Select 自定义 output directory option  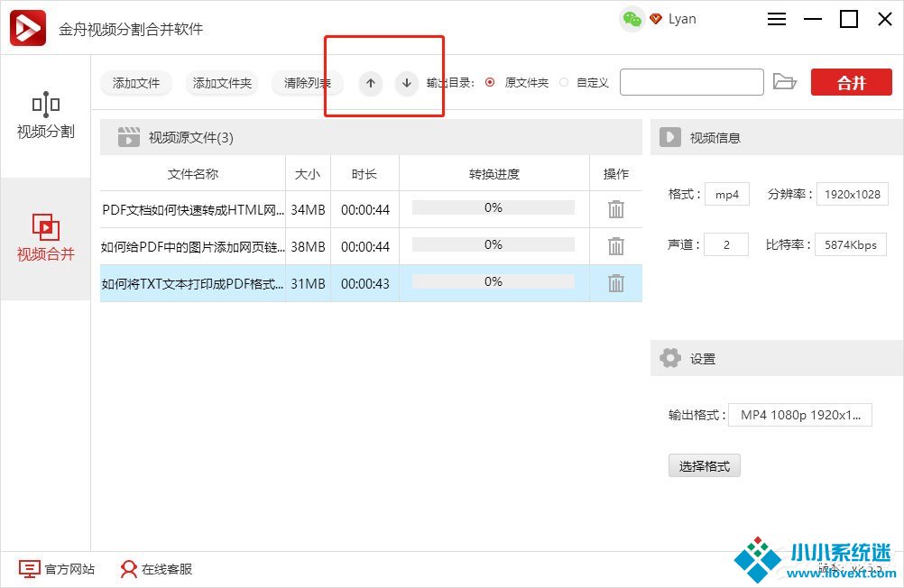coord(564,82)
